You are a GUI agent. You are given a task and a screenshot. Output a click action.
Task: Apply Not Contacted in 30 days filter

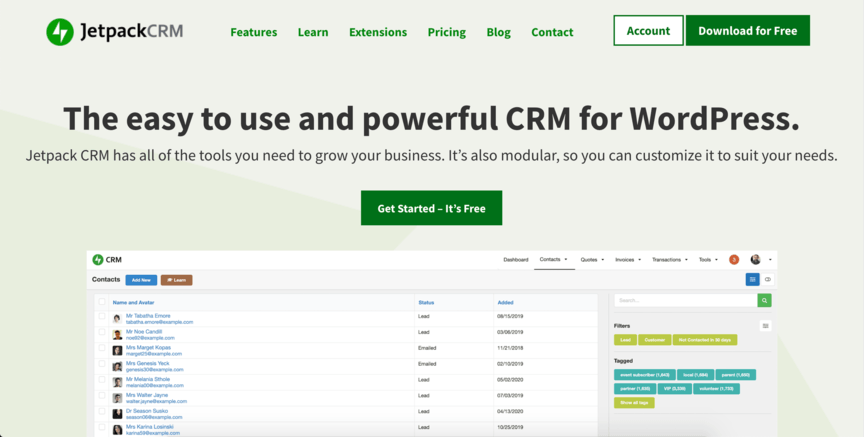705,340
